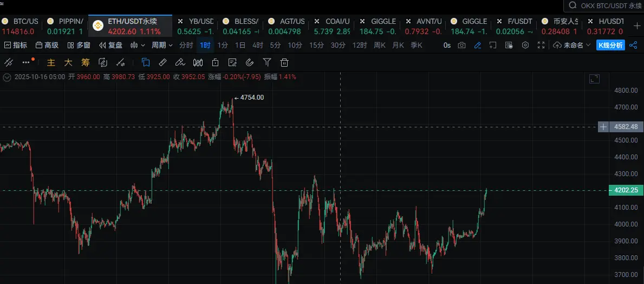The width and height of the screenshot is (644, 284).
Task: Click the OKX BTC/USDT search field
Action: coord(604,5)
